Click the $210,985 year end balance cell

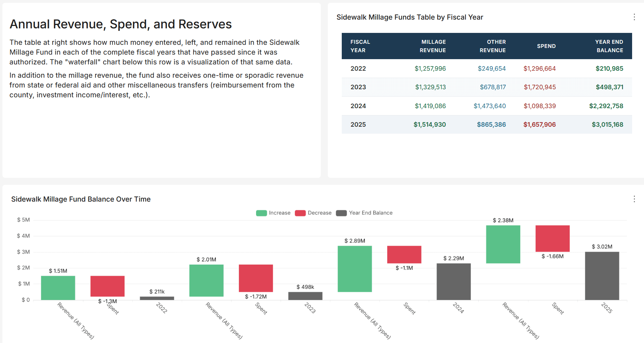[609, 69]
